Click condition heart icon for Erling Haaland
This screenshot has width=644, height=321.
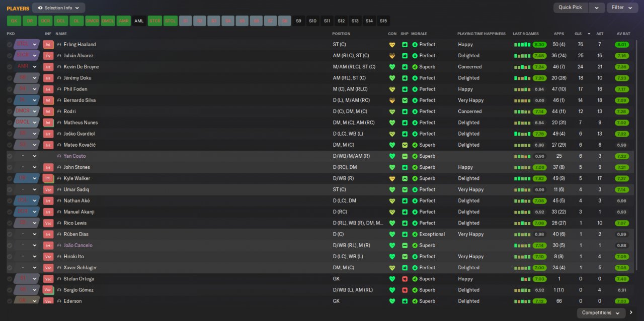click(x=392, y=45)
